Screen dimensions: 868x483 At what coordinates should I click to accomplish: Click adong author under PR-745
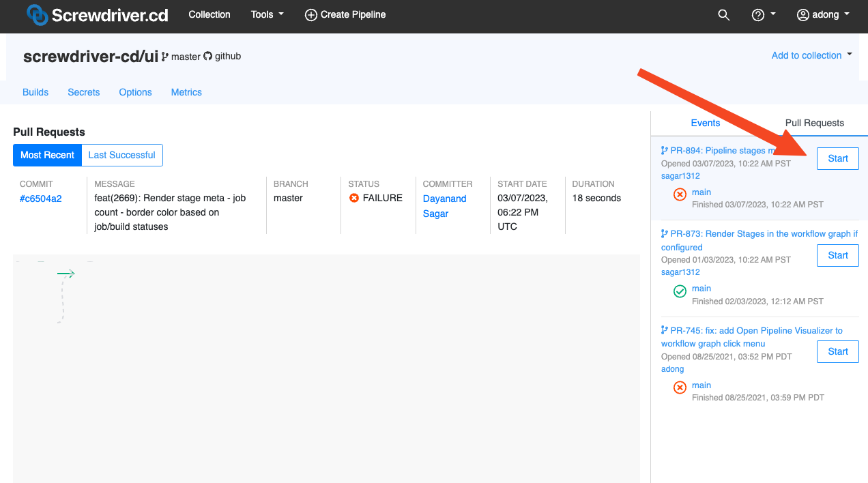point(673,369)
